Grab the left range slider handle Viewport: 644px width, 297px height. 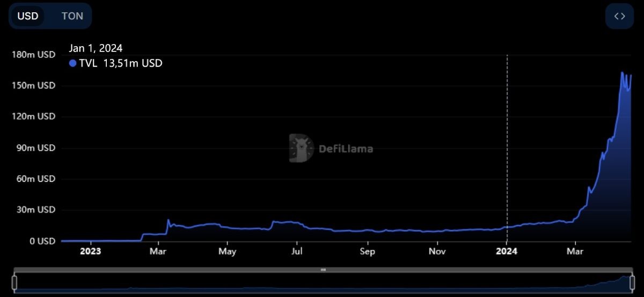(15, 283)
